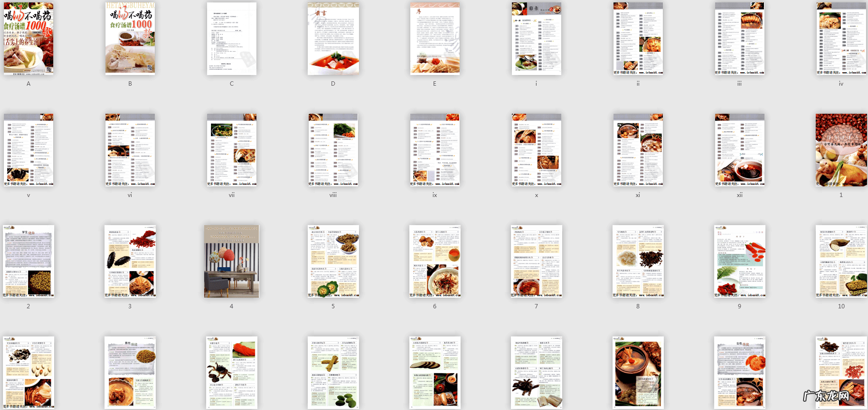868x410 pixels.
Task: Open page thumbnail labeled E
Action: (x=435, y=39)
